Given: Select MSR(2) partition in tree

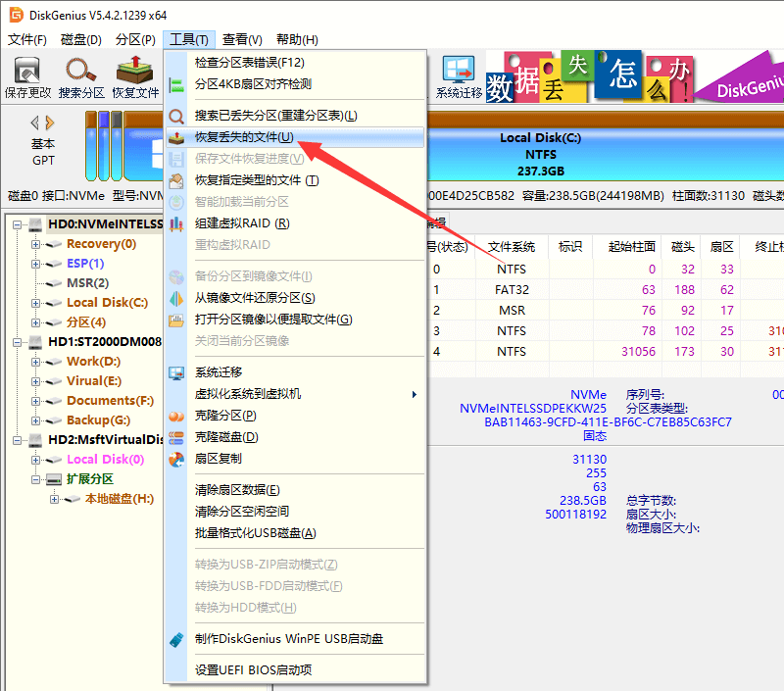Looking at the screenshot, I should point(88,283).
